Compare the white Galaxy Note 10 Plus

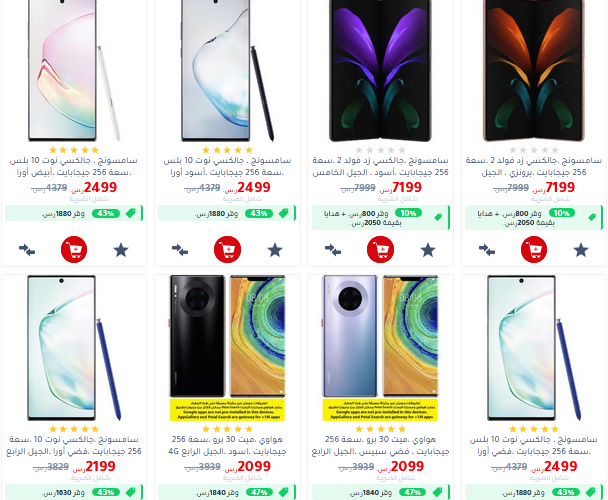click(27, 250)
